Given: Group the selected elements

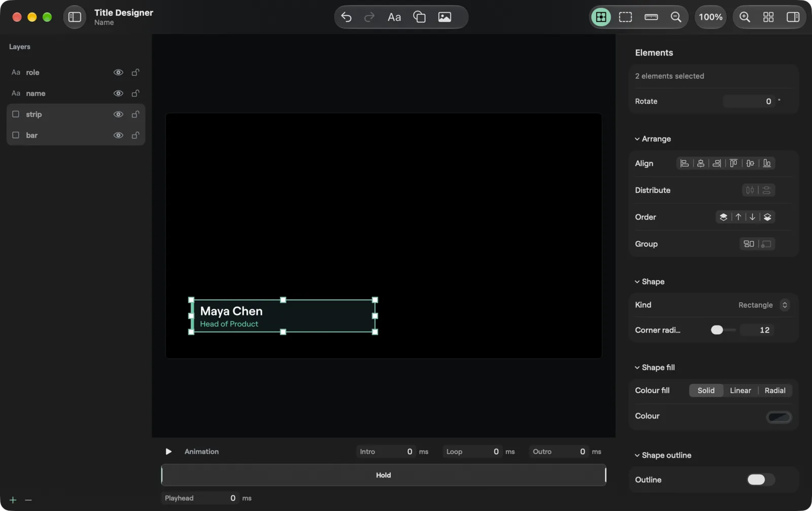Looking at the screenshot, I should click(749, 244).
